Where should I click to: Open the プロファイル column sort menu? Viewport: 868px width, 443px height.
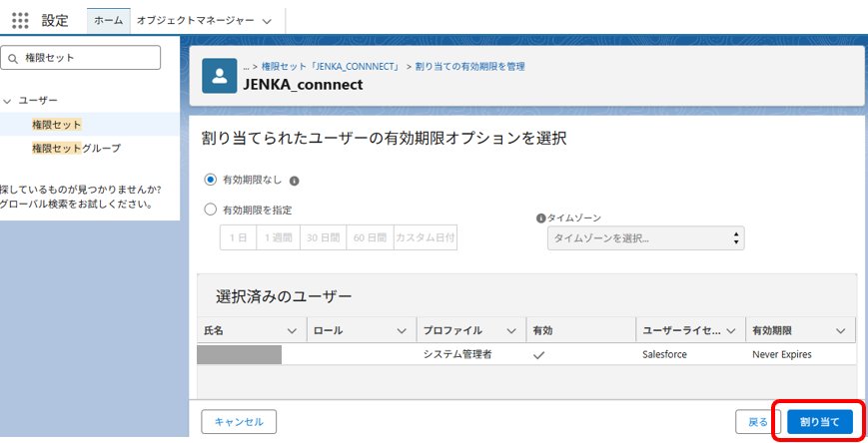pos(511,330)
